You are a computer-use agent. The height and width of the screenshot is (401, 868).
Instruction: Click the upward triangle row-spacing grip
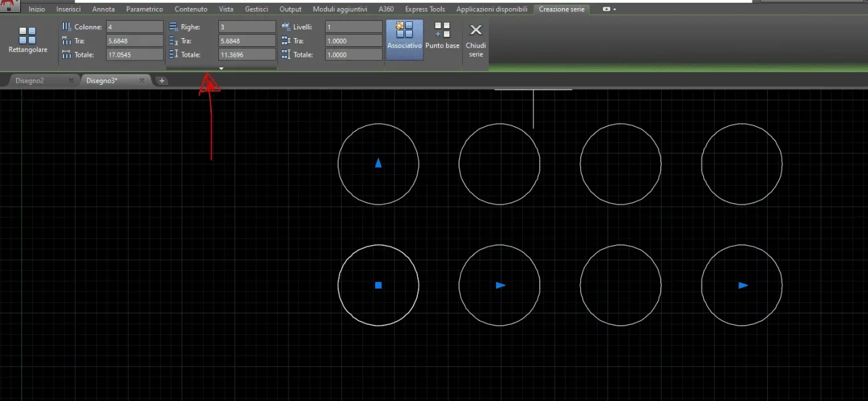[378, 163]
